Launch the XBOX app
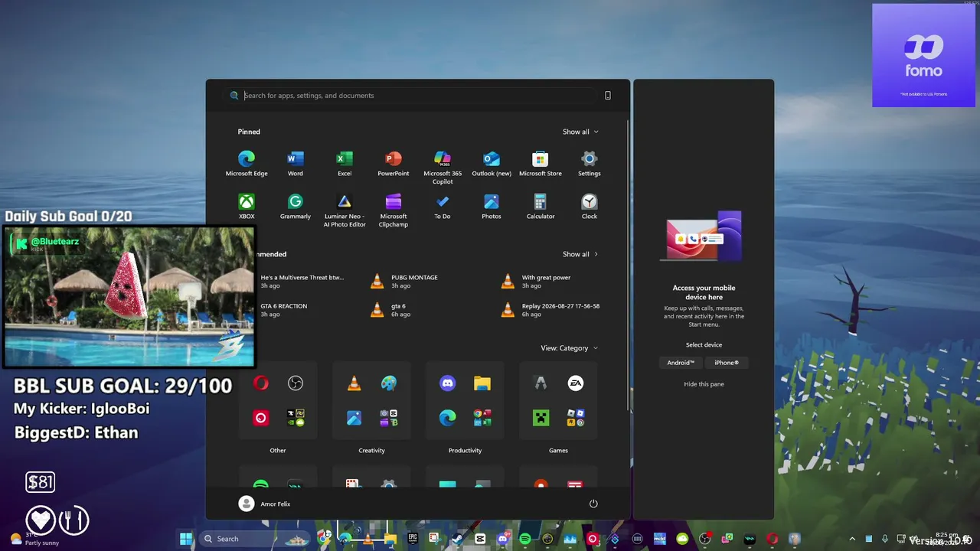Viewport: 980px width, 551px height. click(247, 206)
